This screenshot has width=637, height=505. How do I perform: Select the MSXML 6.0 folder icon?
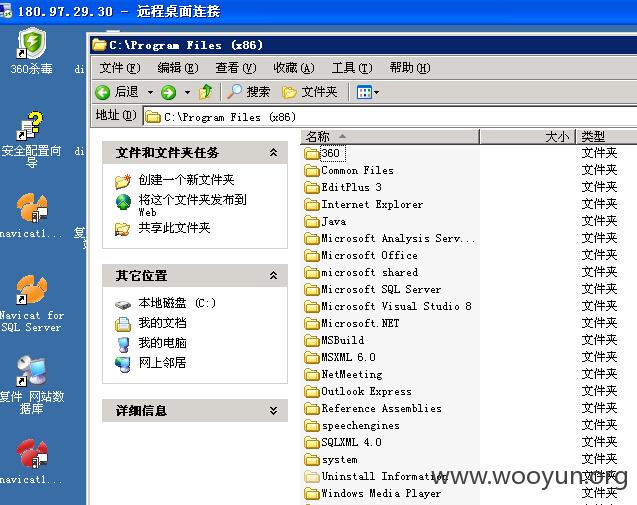312,358
